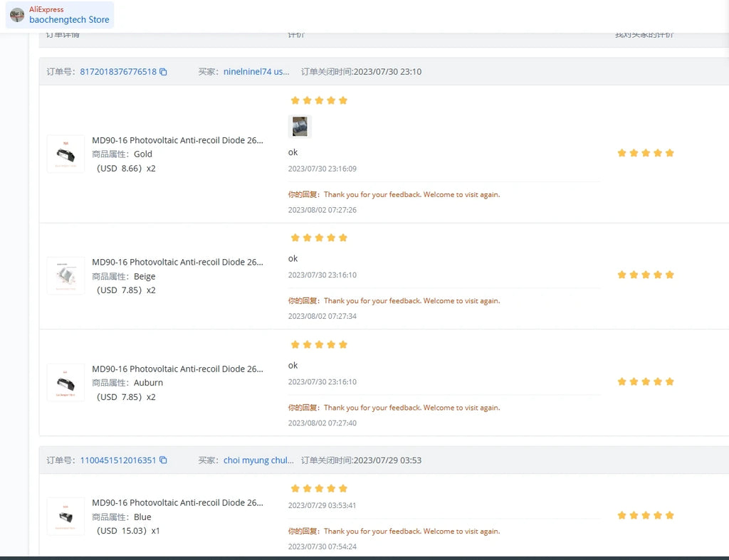Open Beige MD90-16 Photovoltaic Diode product title
The width and height of the screenshot is (729, 560).
tap(177, 262)
